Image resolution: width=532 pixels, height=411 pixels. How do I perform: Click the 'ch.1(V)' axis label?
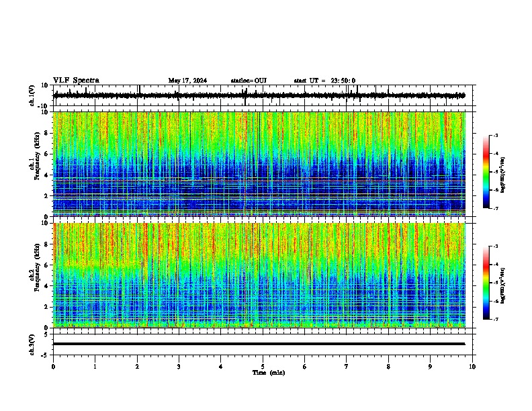(32, 95)
